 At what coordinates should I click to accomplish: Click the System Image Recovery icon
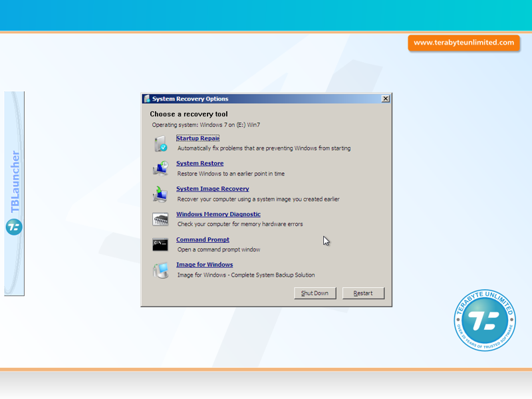[x=160, y=194]
